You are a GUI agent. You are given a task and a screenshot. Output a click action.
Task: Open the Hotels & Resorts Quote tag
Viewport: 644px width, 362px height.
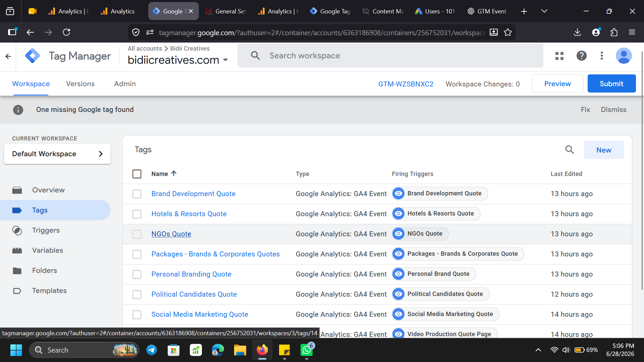tap(189, 214)
